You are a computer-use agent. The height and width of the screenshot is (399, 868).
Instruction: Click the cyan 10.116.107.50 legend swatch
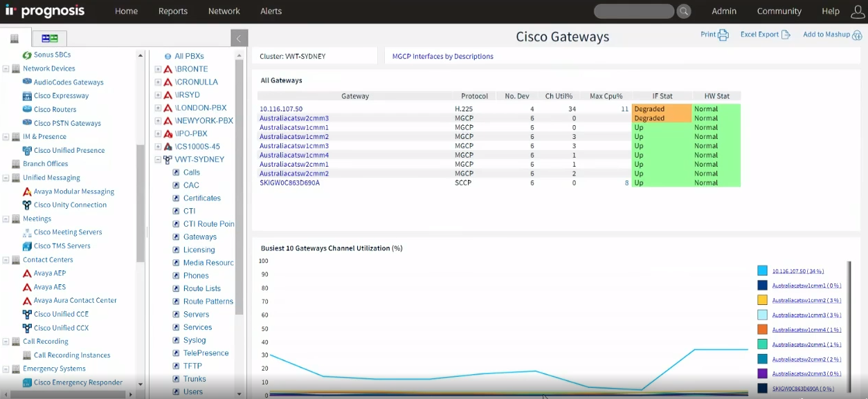click(x=762, y=271)
